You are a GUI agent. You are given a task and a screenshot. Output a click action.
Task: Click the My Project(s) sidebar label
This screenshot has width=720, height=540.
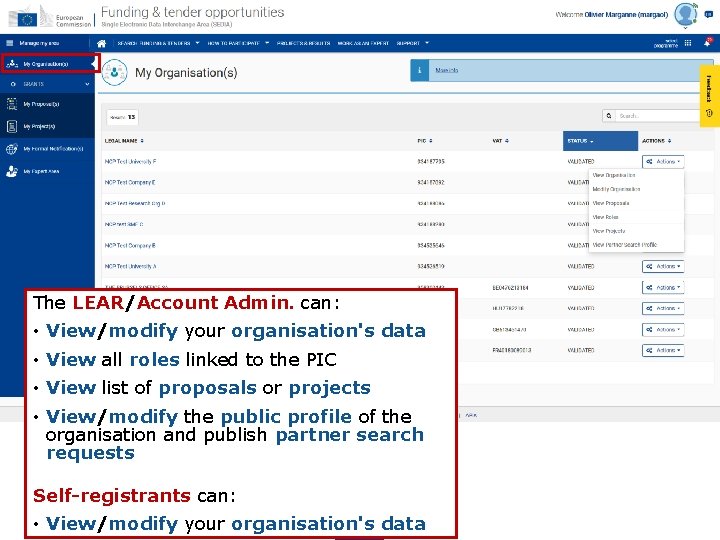coord(39,126)
